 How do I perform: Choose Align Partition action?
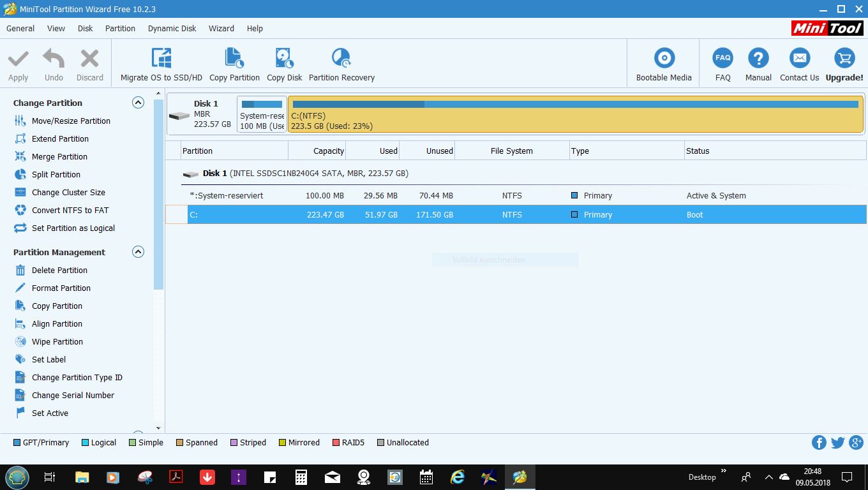[57, 323]
